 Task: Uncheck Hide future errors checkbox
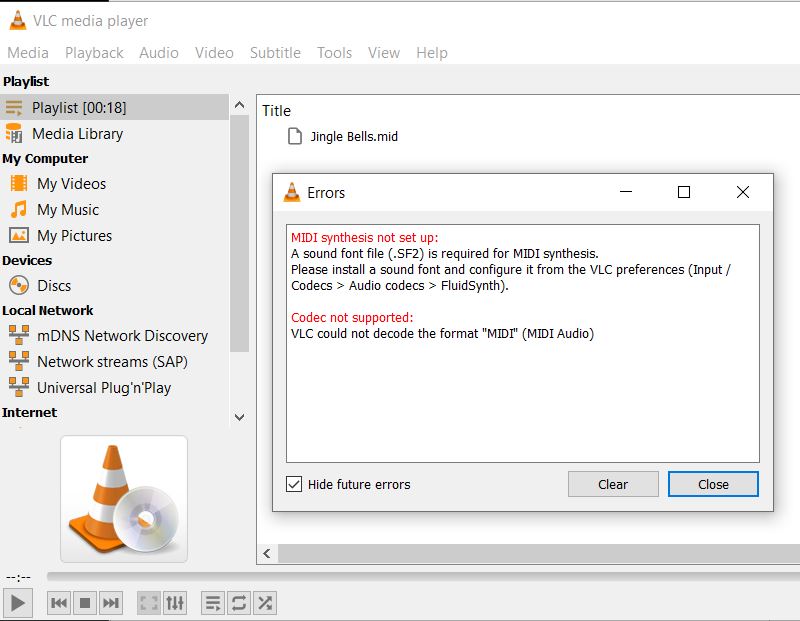pos(294,484)
